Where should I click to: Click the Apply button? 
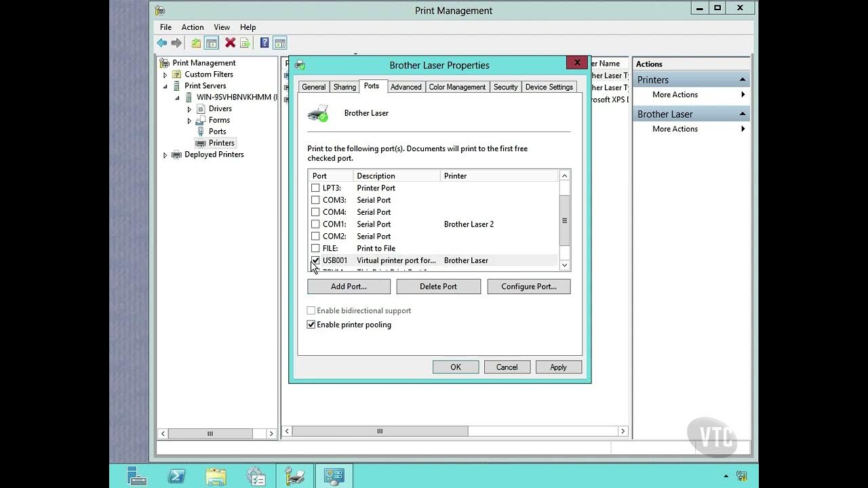click(558, 367)
